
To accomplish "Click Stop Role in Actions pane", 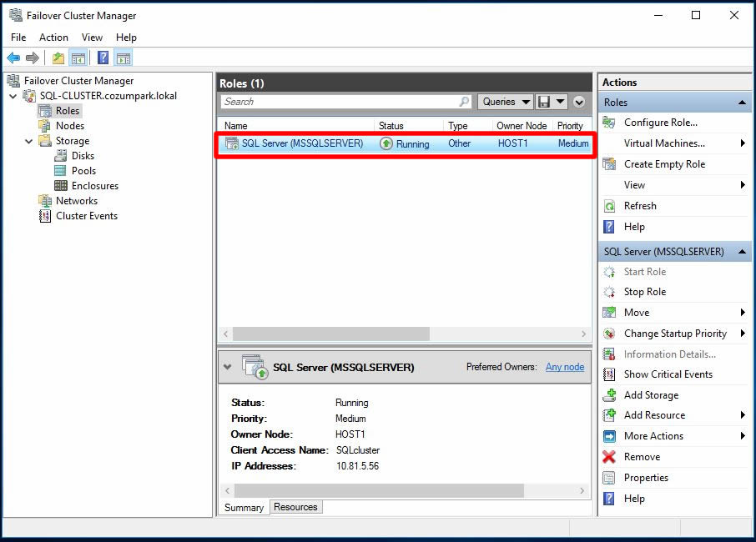I will (644, 292).
